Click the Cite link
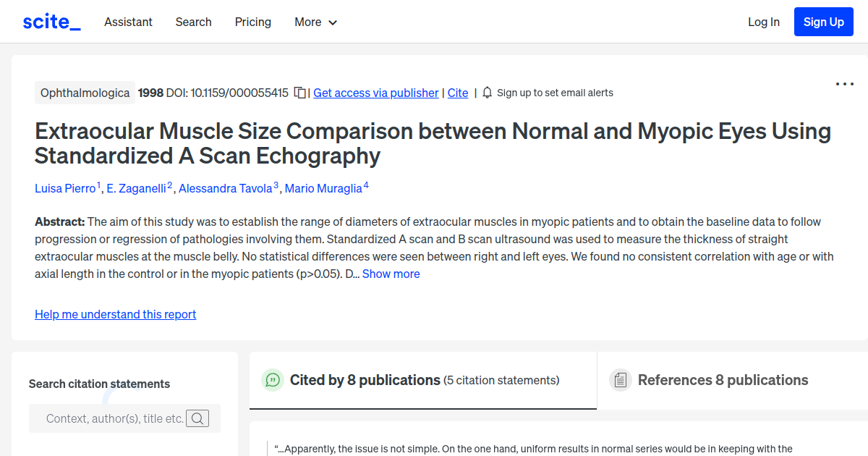This screenshot has width=868, height=456. tap(457, 93)
